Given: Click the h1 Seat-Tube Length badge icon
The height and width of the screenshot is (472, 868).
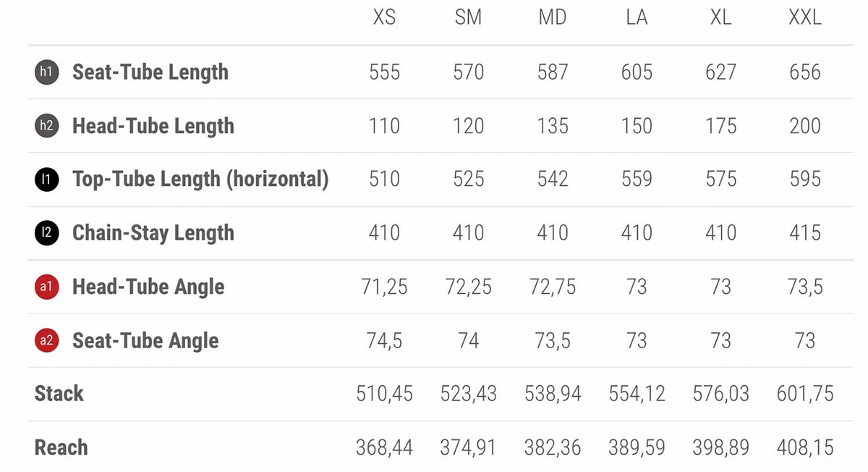Looking at the screenshot, I should click(46, 72).
